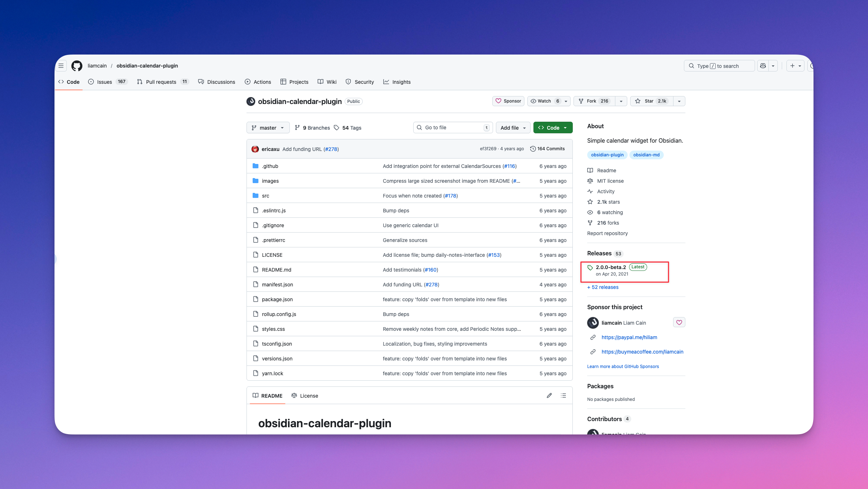Expand the green Code dropdown
The image size is (868, 489).
coord(553,128)
